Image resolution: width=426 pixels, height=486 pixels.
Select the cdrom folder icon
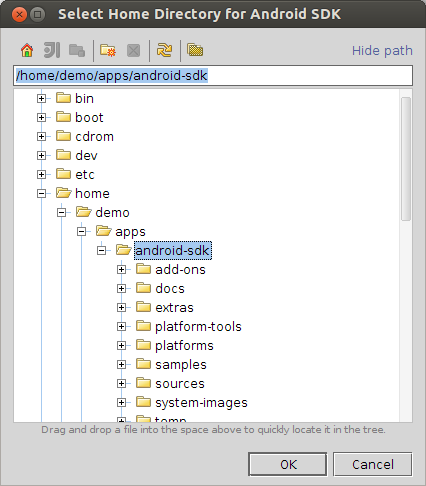63,136
